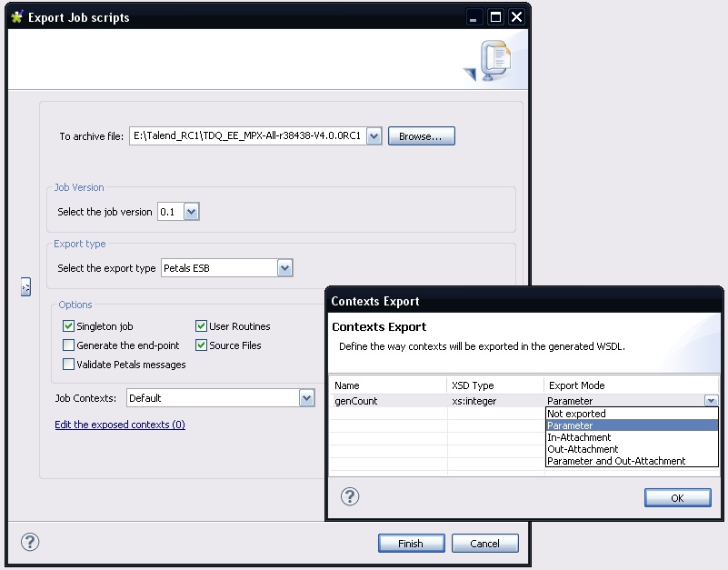The image size is (728, 570).
Task: Select Not exported from export mode list
Action: [x=576, y=414]
